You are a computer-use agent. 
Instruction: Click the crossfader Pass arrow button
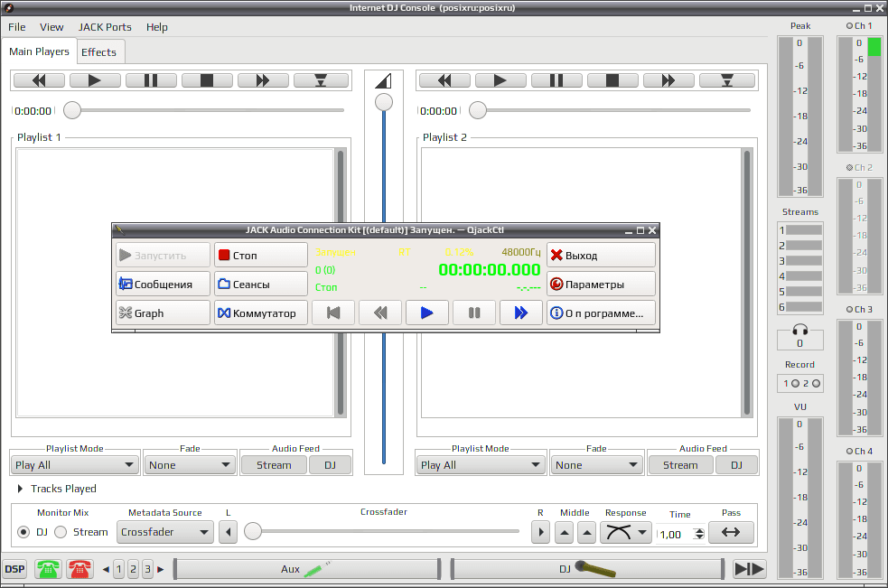[731, 533]
